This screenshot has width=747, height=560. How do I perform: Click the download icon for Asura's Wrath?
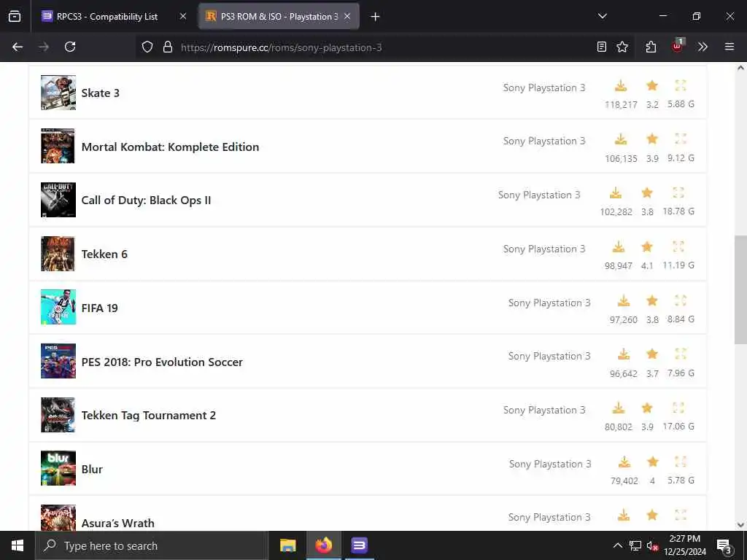point(624,516)
